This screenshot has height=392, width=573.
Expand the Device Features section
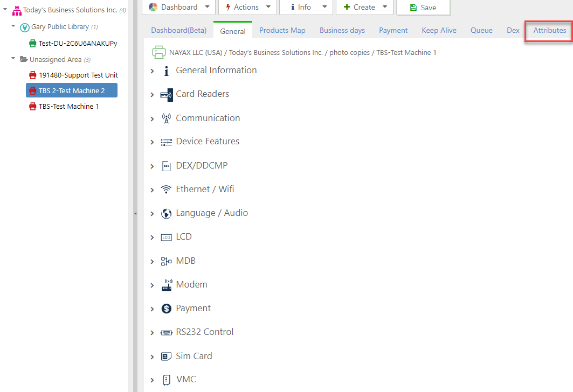coord(153,142)
